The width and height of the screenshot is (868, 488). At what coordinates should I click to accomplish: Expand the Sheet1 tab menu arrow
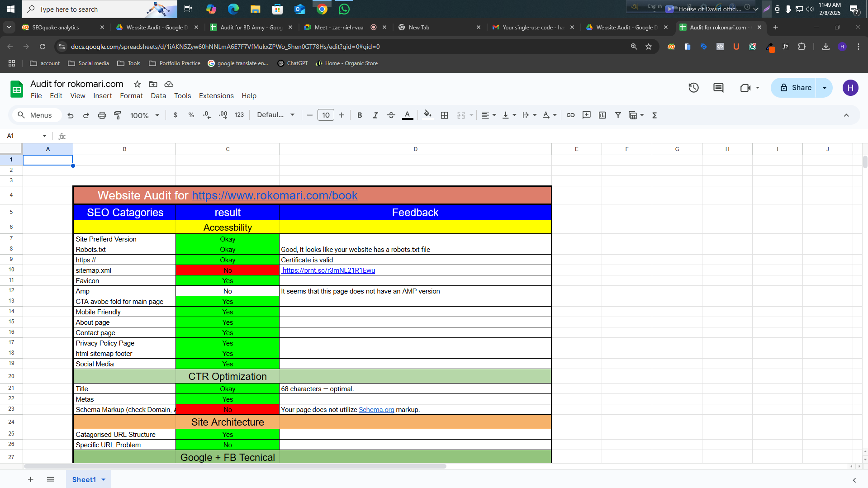click(x=103, y=479)
